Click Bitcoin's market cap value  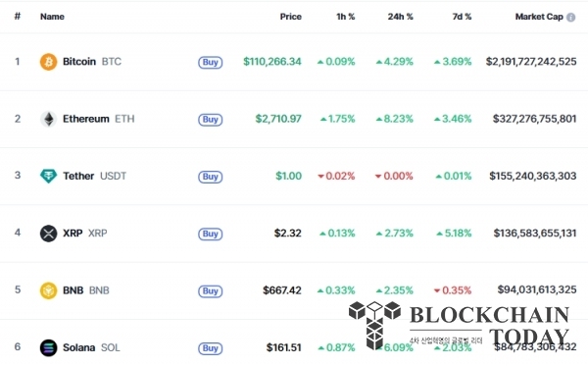pyautogui.click(x=531, y=62)
